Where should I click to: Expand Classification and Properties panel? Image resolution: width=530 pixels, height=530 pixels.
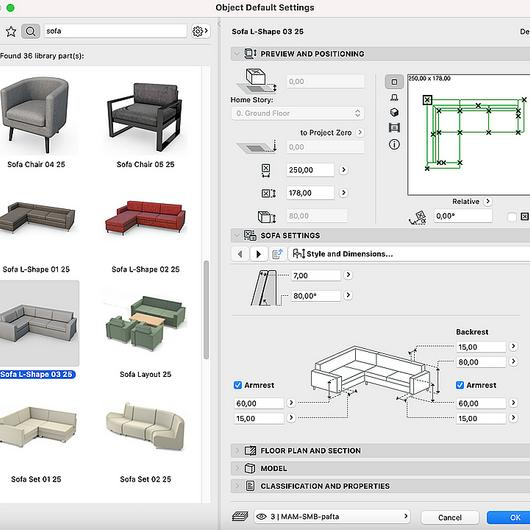click(x=237, y=486)
